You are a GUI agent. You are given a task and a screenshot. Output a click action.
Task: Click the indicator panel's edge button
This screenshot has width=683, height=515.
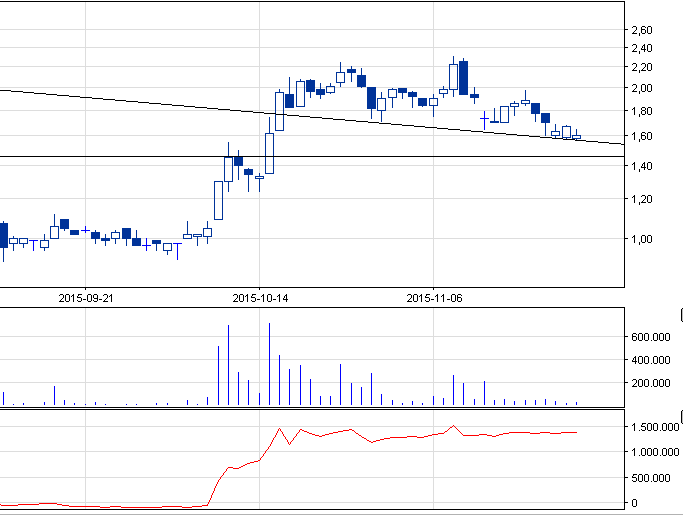pos(680,416)
